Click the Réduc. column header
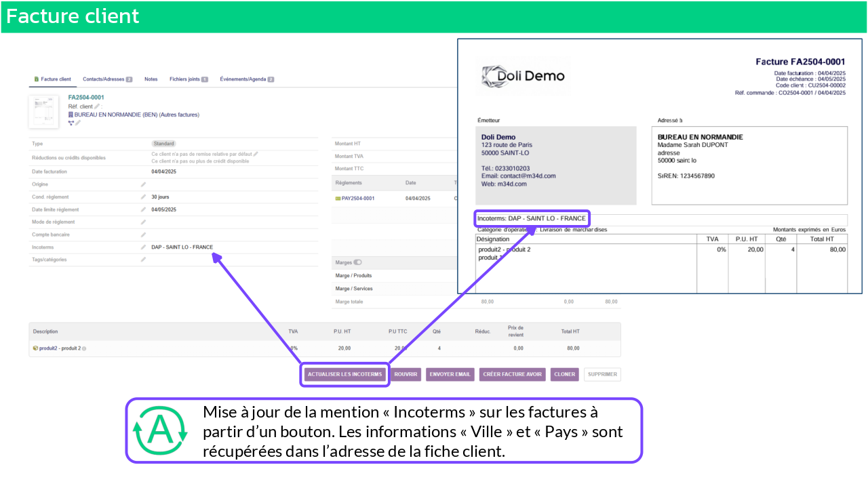This screenshot has height=488, width=868. pyautogui.click(x=483, y=331)
